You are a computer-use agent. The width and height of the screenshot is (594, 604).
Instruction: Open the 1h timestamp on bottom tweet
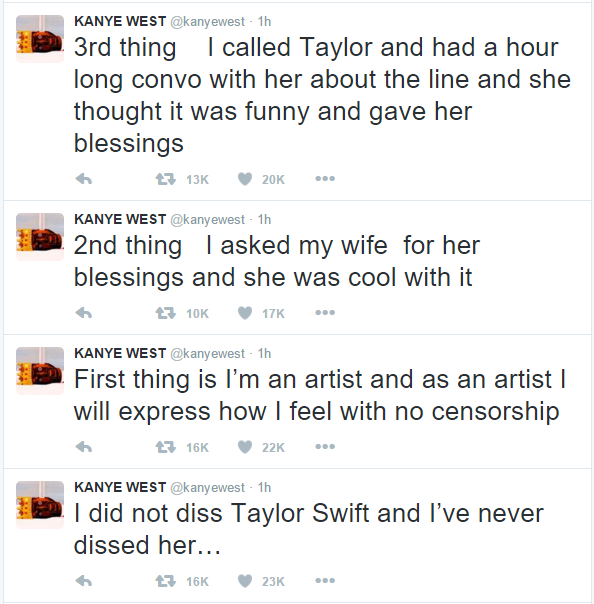(264, 487)
